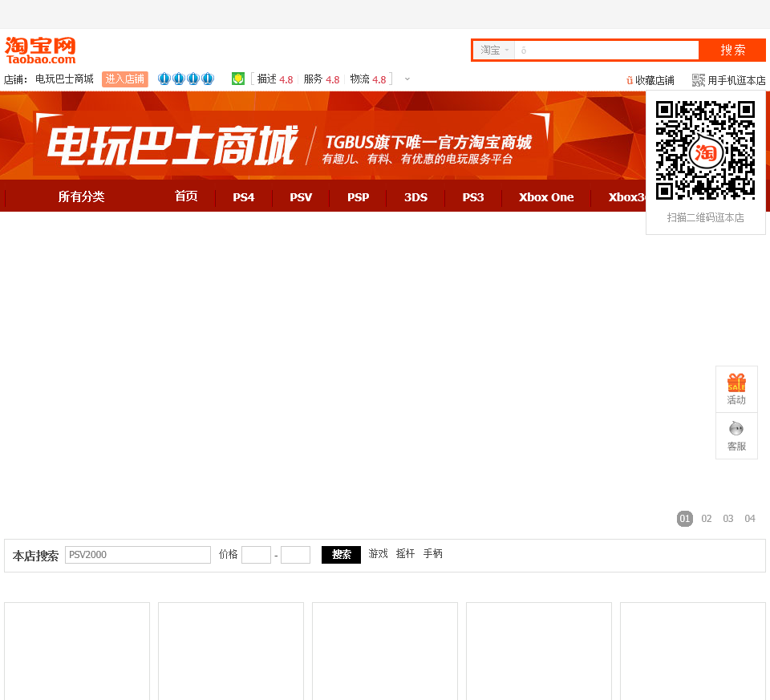Open the 电玩巴士商城 shop name link
The width and height of the screenshot is (770, 700).
click(x=64, y=79)
